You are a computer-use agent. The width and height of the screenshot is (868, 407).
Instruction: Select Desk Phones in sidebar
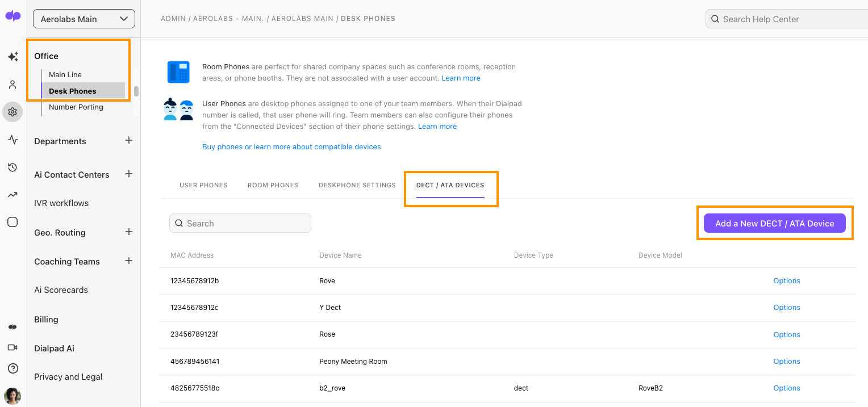[x=83, y=91]
